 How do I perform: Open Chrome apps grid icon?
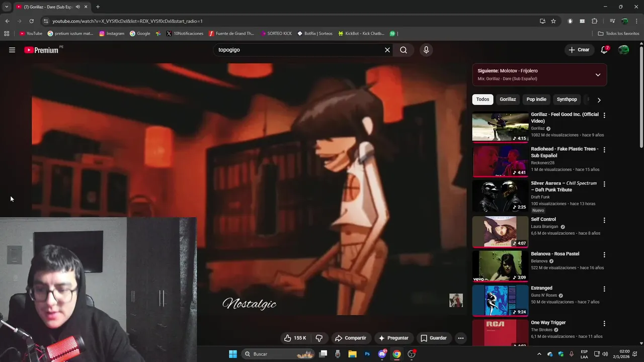7,33
